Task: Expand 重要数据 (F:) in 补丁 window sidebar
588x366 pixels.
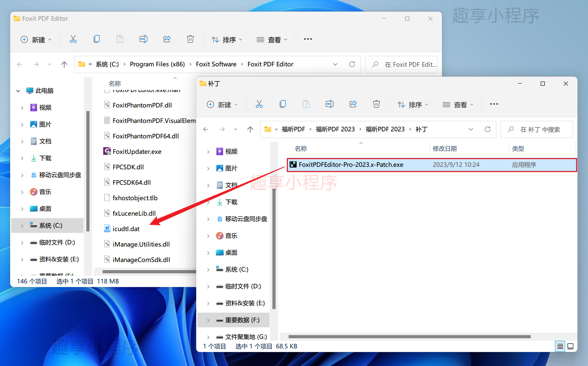Action: pos(208,320)
